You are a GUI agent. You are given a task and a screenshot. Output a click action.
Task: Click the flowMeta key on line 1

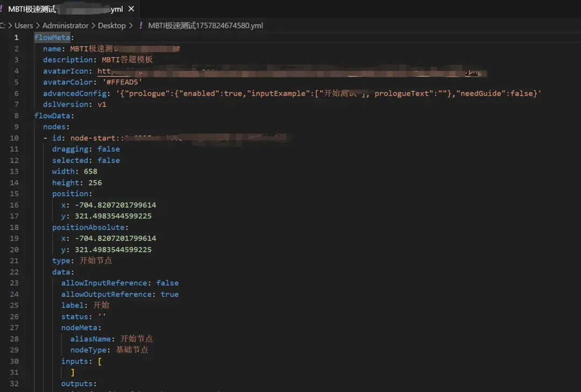coord(52,38)
